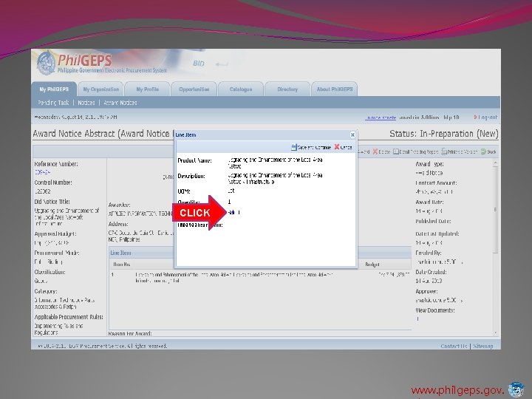
Task: Click the Reference Number link
Action: (42, 172)
